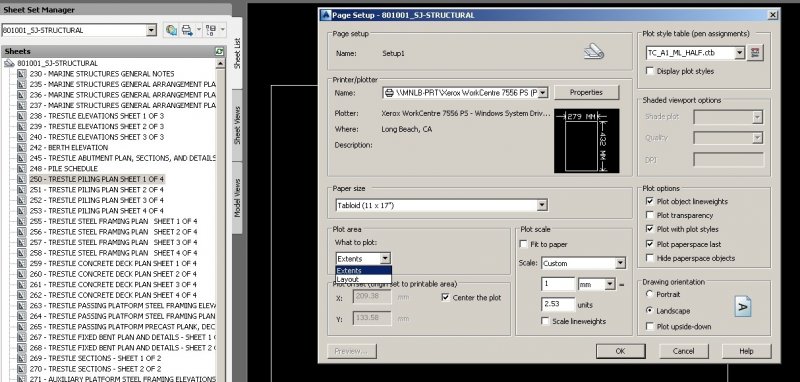800x382 pixels.
Task: Open the Publish icon dropdown arrow
Action: click(198, 30)
